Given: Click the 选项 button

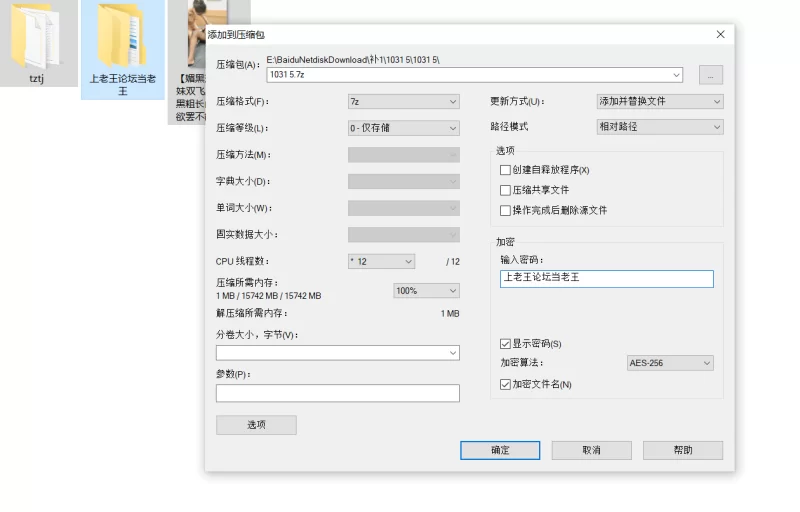Looking at the screenshot, I should click(256, 425).
